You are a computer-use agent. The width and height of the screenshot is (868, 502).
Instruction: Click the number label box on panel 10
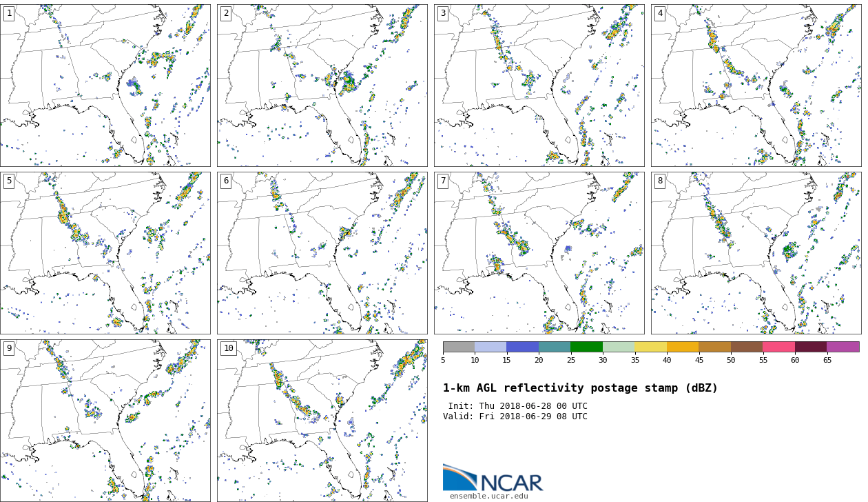pyautogui.click(x=228, y=349)
